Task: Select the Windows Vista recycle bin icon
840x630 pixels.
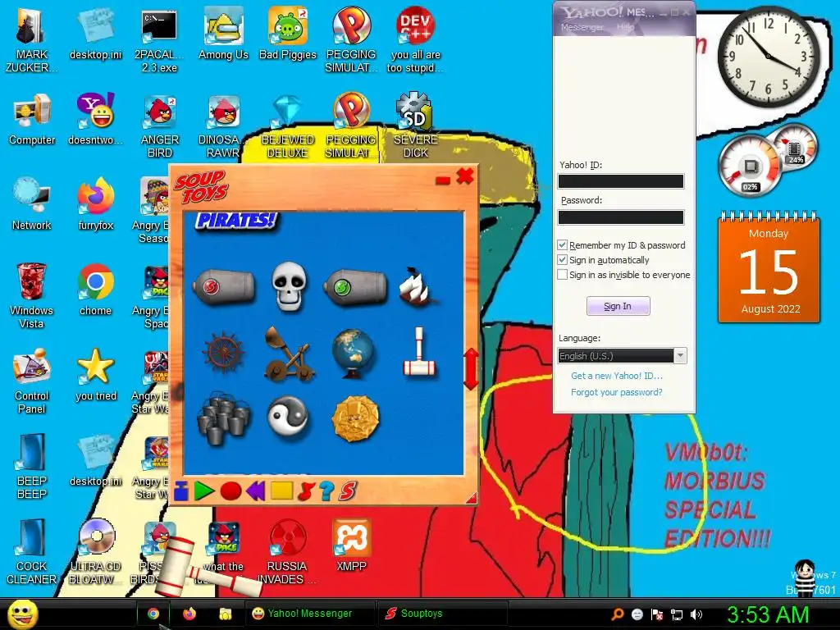Action: pyautogui.click(x=32, y=295)
